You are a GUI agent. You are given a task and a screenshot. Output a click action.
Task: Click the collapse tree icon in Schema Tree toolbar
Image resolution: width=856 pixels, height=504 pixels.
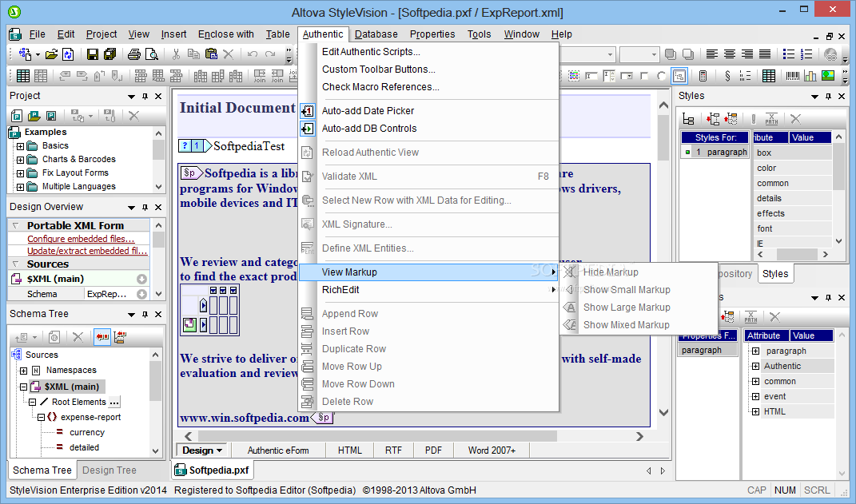click(120, 337)
